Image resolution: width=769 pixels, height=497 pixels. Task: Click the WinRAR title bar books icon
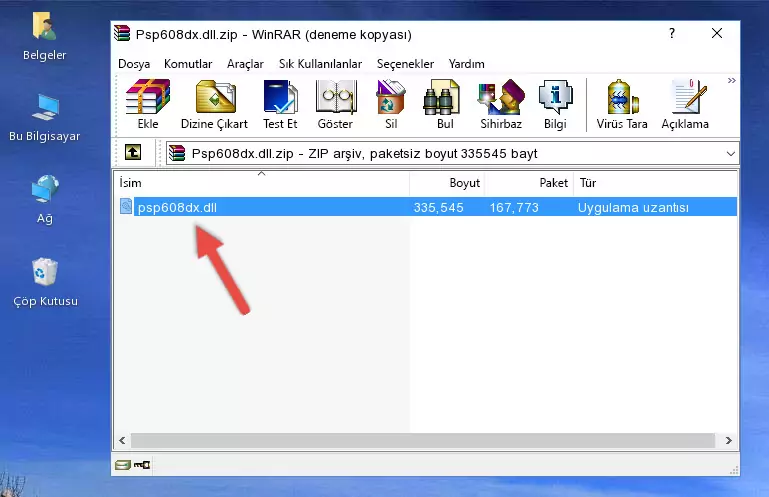(x=122, y=33)
